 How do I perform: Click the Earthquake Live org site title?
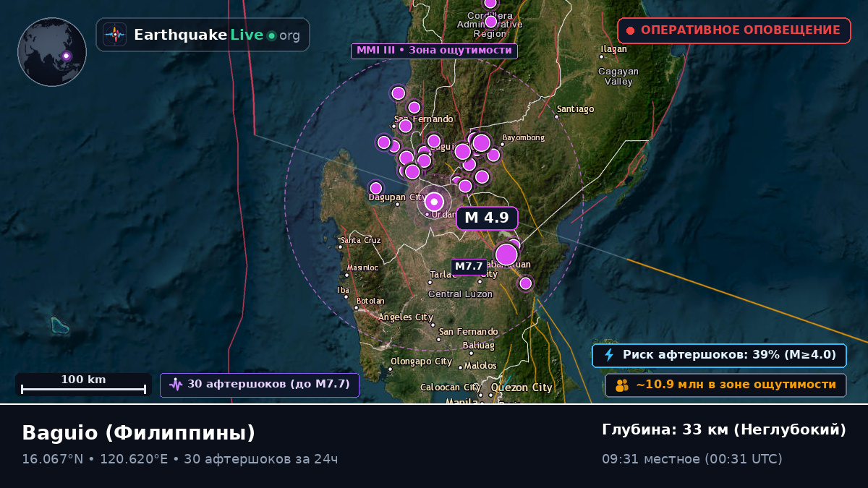[217, 35]
